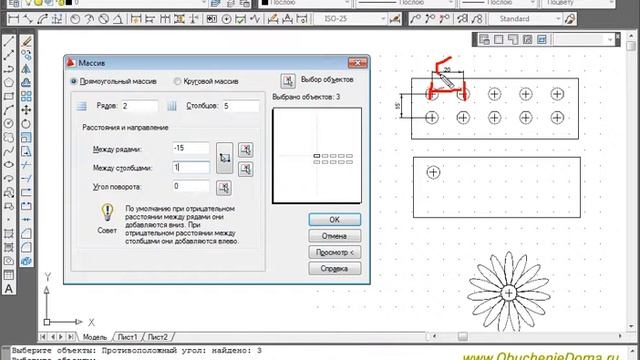Viewport: 640px width, 360px height.
Task: Select the Spline draw tool
Action: [9, 151]
